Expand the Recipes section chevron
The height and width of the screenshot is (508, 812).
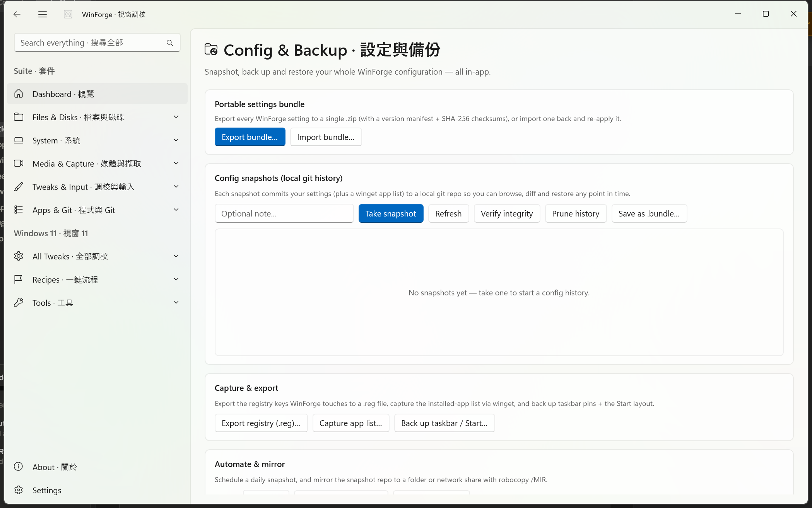(176, 279)
